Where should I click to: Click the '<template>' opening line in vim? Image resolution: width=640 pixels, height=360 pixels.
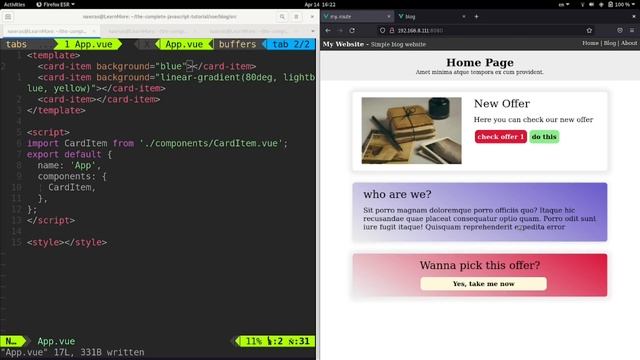53,56
